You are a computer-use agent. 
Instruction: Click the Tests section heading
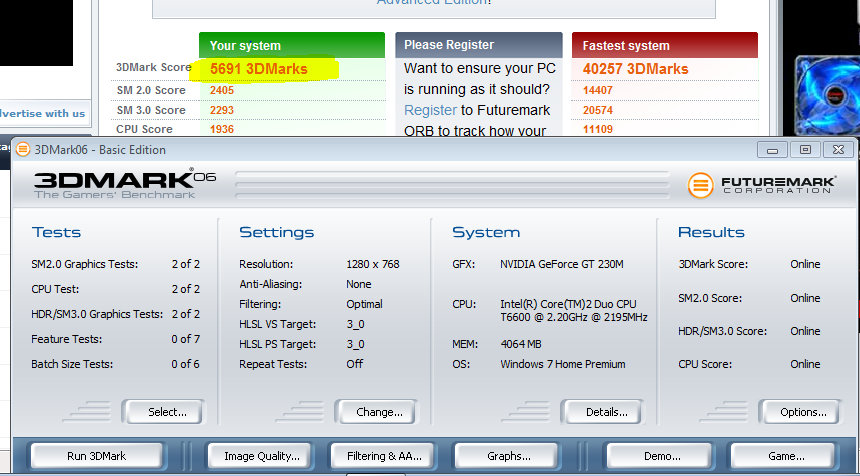[56, 233]
